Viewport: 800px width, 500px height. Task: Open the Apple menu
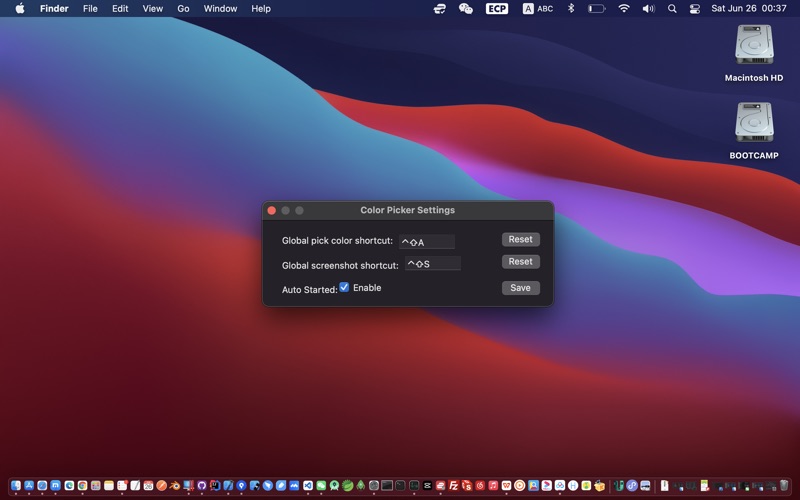pyautogui.click(x=20, y=9)
